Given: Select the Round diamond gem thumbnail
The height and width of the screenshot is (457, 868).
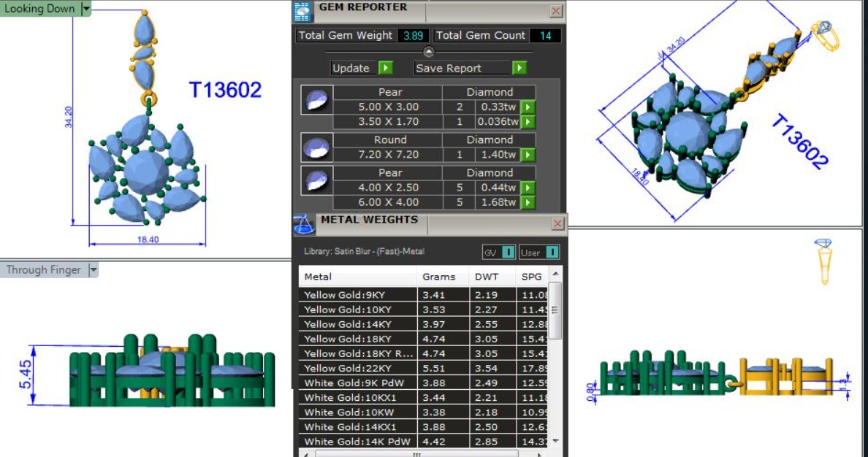Looking at the screenshot, I should click(x=316, y=147).
